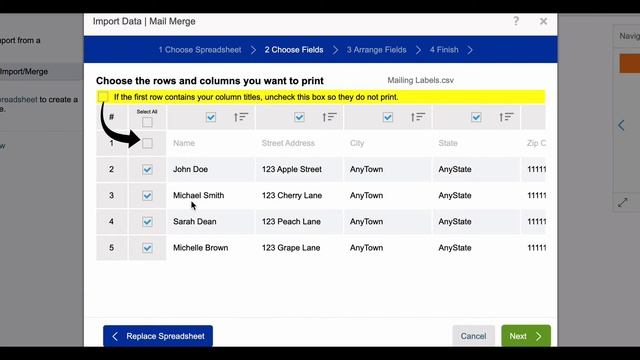Viewport: 640px width, 360px height.
Task: Toggle the Select All checkbox
Action: (x=147, y=122)
